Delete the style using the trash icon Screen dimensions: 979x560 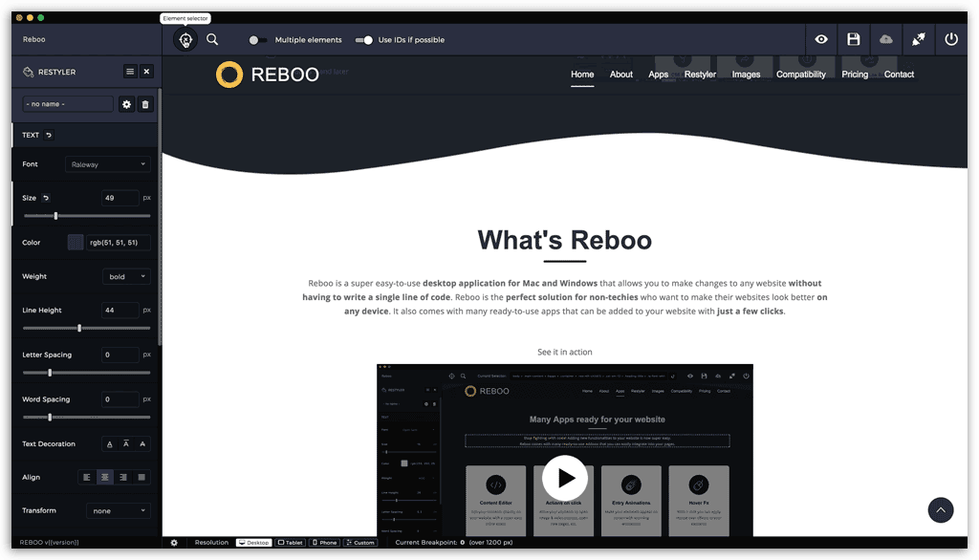click(x=145, y=104)
